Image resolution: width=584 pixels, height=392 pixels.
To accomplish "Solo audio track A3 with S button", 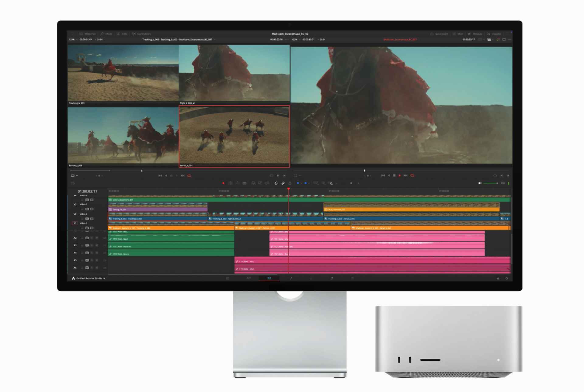I will [x=92, y=245].
